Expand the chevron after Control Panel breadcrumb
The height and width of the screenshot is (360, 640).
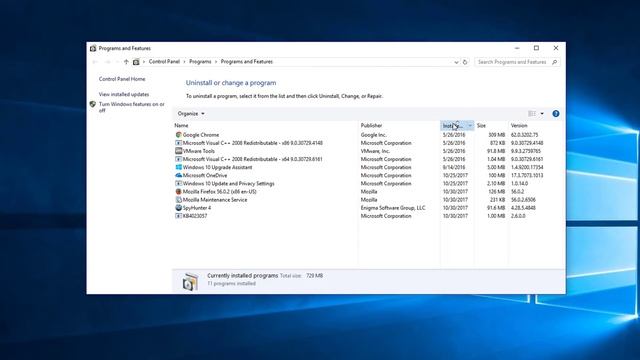184,62
